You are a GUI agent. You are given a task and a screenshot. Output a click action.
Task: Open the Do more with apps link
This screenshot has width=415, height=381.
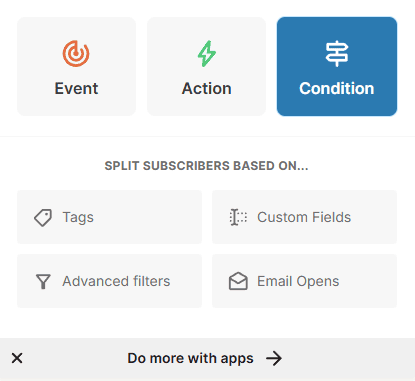pyautogui.click(x=190, y=358)
